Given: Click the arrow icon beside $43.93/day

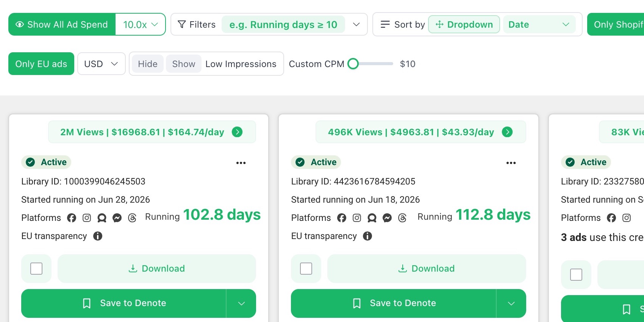Looking at the screenshot, I should click(507, 132).
